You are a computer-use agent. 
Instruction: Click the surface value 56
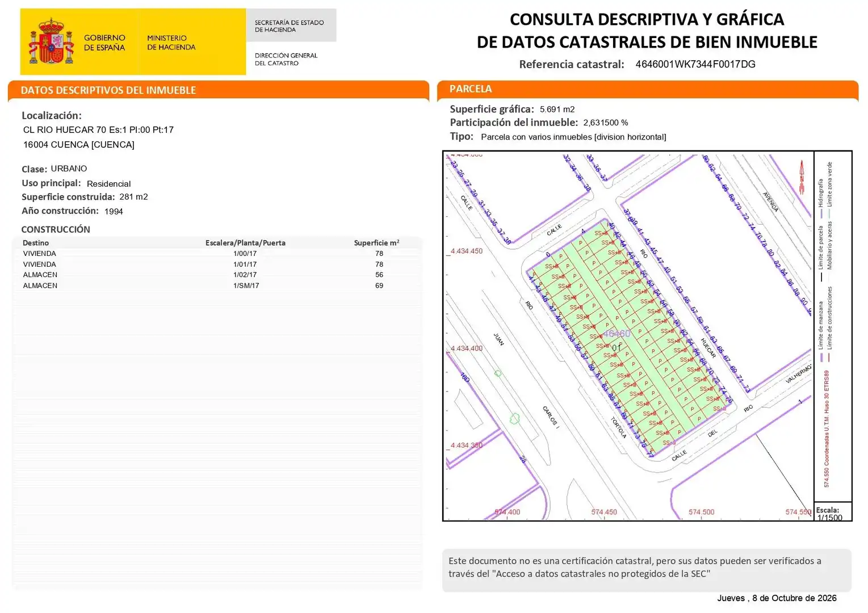[x=379, y=275]
